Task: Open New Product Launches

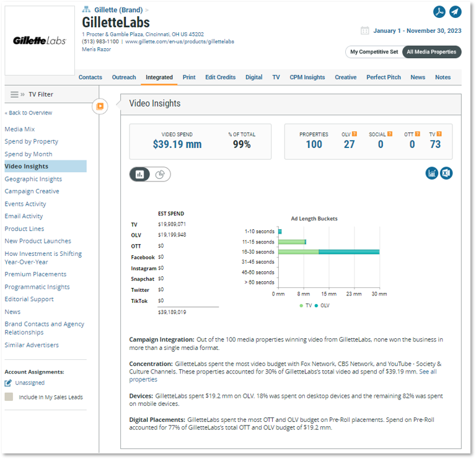Action: pos(38,241)
